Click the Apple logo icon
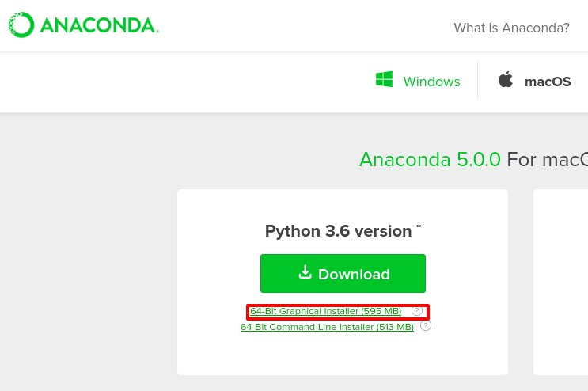The image size is (588, 391). pos(506,79)
